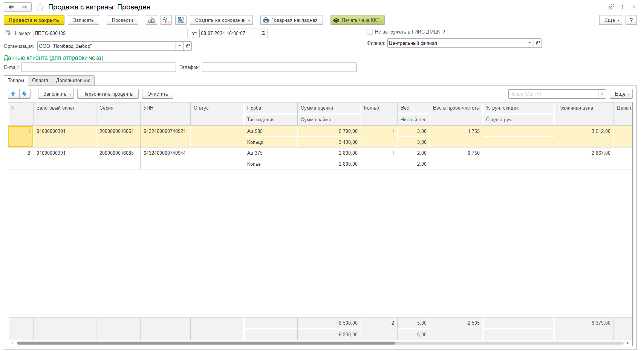The width and height of the screenshot is (644, 351).
Task: Go back with the left arrow icon
Action: pyautogui.click(x=11, y=7)
